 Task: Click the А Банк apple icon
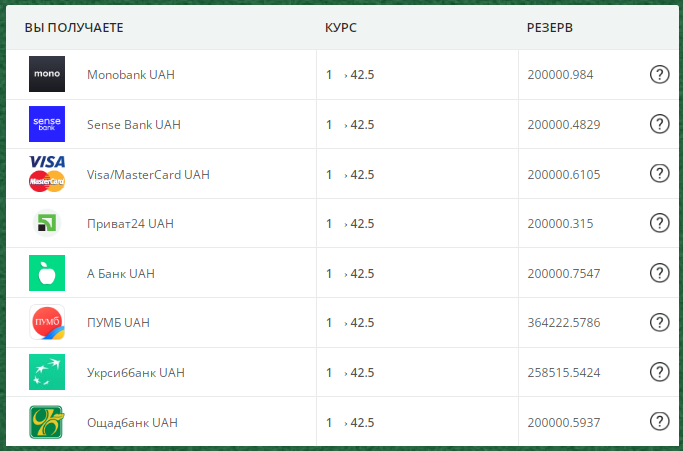click(x=47, y=273)
